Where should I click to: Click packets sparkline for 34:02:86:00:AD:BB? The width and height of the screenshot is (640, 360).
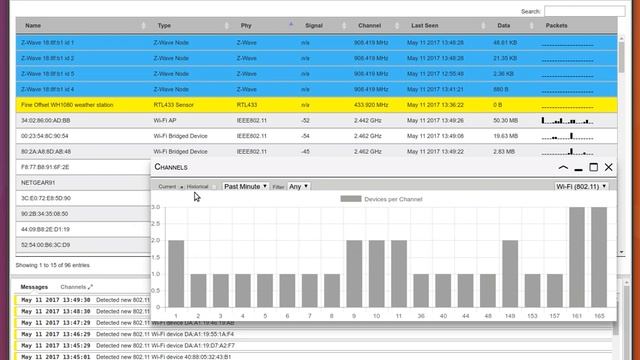pyautogui.click(x=567, y=120)
